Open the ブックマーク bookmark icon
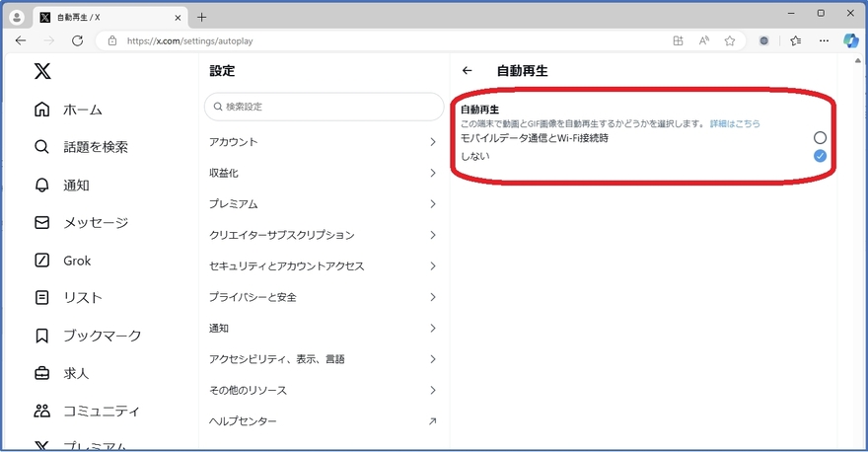The height and width of the screenshot is (452, 868). click(42, 336)
